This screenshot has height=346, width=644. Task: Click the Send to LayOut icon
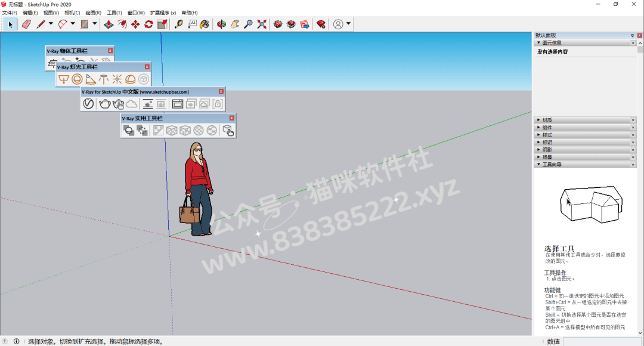pyautogui.click(x=305, y=24)
